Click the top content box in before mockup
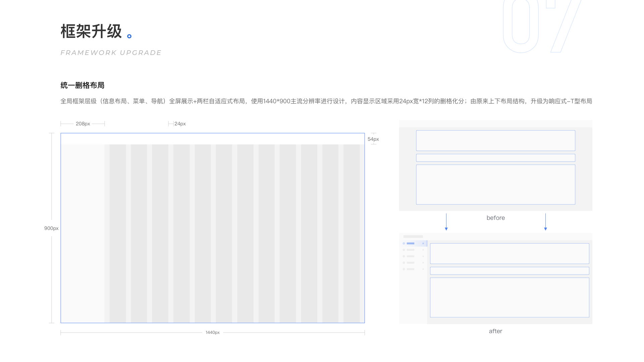The width and height of the screenshot is (644, 362). pyautogui.click(x=495, y=140)
